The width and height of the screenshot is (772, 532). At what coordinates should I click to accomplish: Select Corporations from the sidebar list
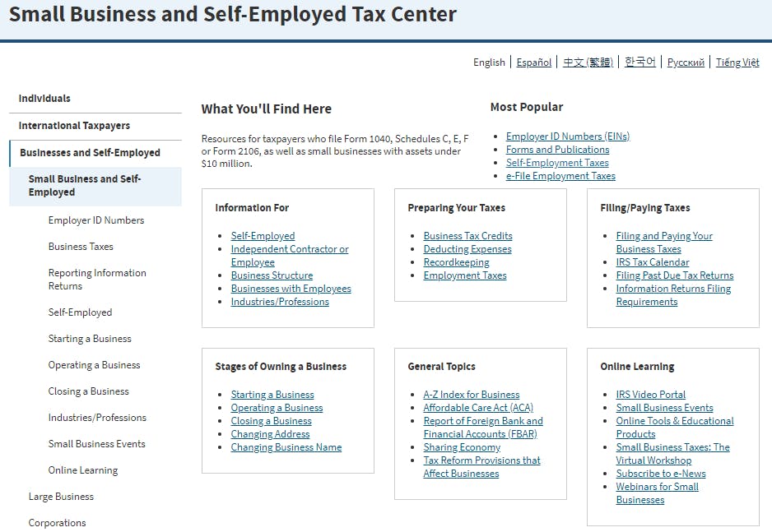click(57, 523)
